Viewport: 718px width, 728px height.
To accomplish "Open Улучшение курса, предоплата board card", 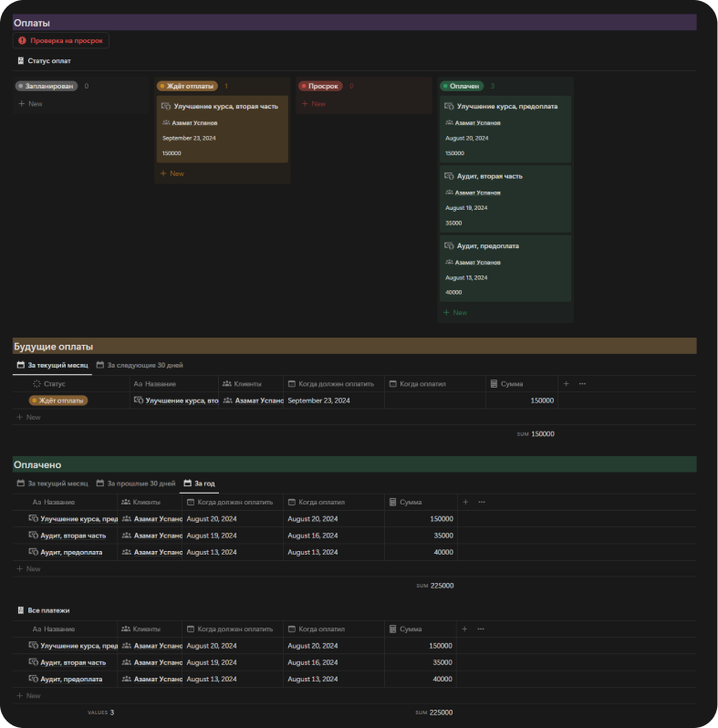I will (505, 129).
